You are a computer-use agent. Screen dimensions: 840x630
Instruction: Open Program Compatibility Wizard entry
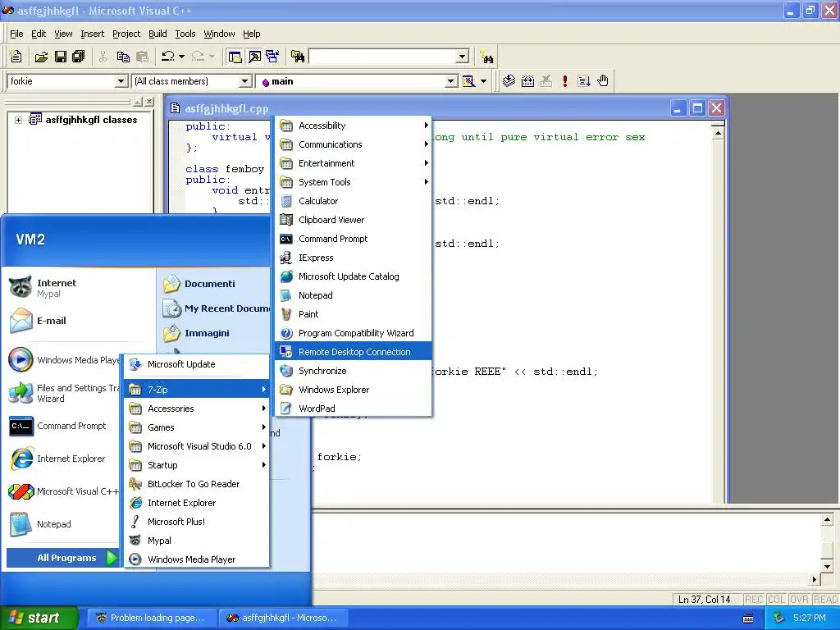click(353, 333)
